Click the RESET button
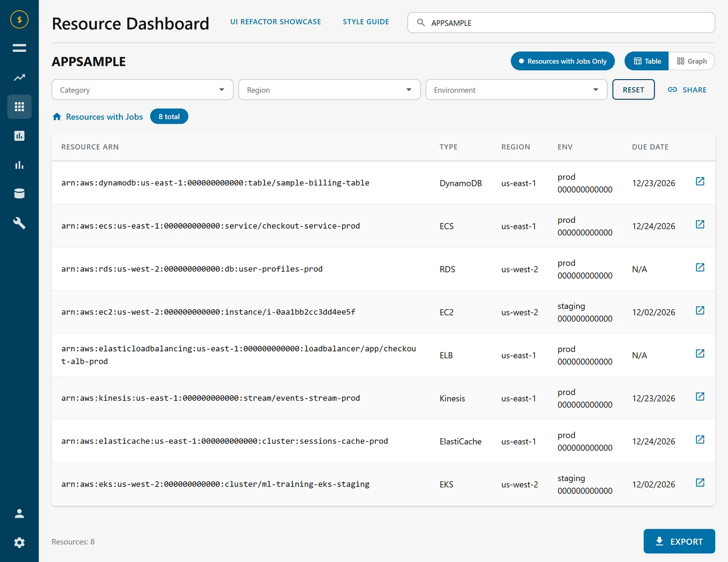The height and width of the screenshot is (562, 728). tap(633, 90)
